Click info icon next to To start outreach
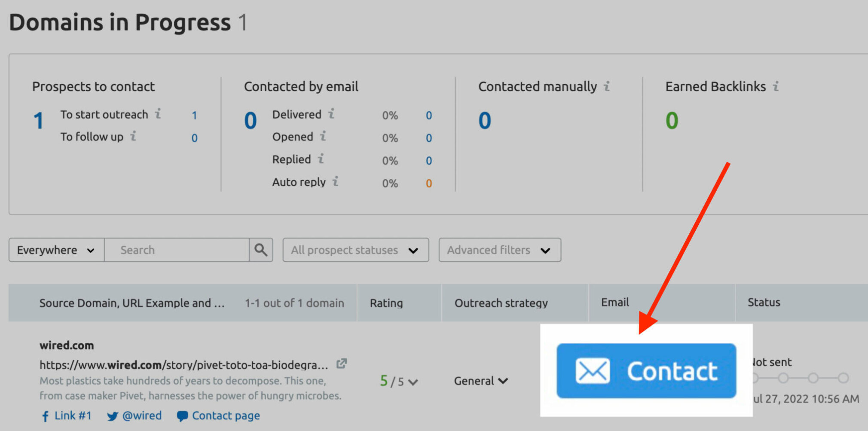Screen dimensions: 868x431 coord(158,113)
